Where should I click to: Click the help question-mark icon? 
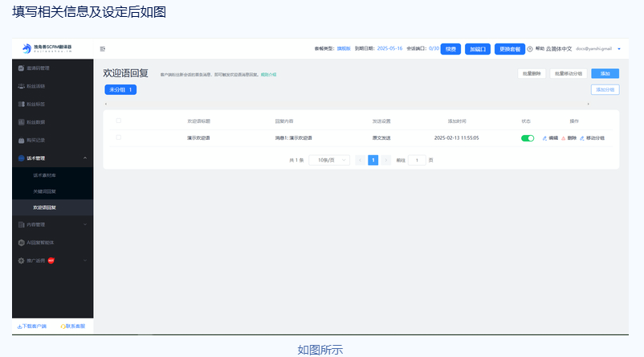530,49
